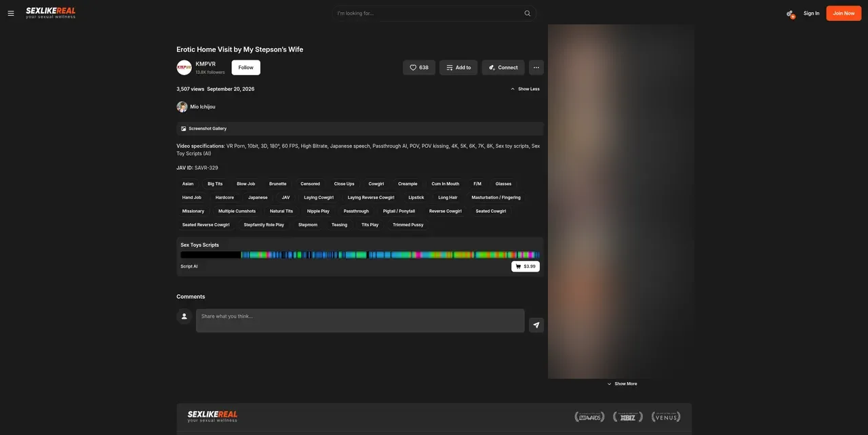Click Mio Ichijou's profile picture
Screen dimensions: 868x435
pyautogui.click(x=182, y=106)
